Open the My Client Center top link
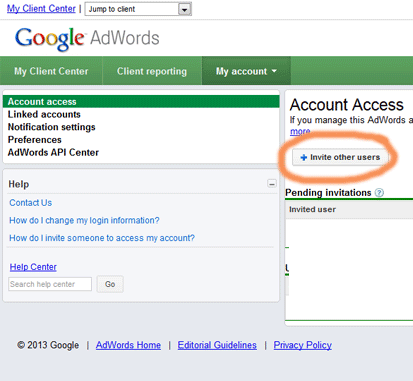The width and height of the screenshot is (413, 381). pos(41,9)
